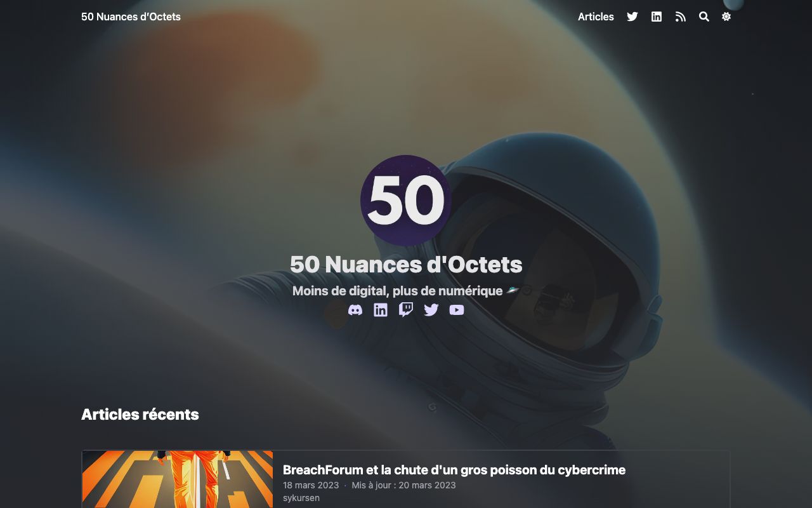This screenshot has height=508, width=812.
Task: Go to the 50 Nuances d'Octets header link
Action: coord(131,17)
